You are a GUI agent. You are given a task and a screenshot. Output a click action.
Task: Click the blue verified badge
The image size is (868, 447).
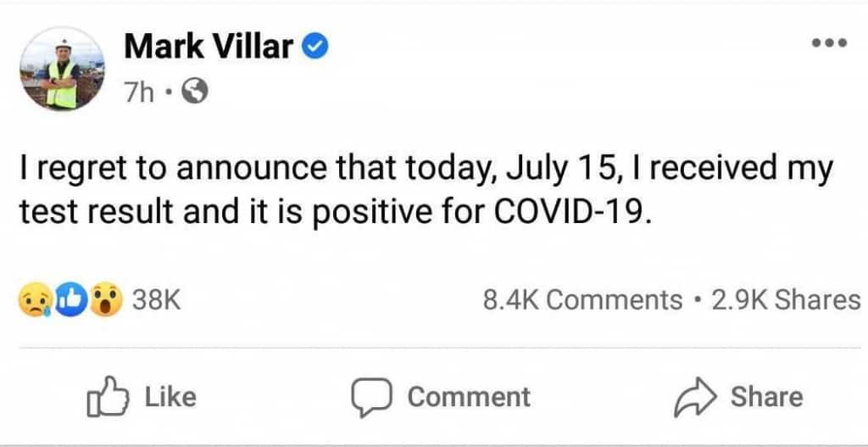pos(315,47)
